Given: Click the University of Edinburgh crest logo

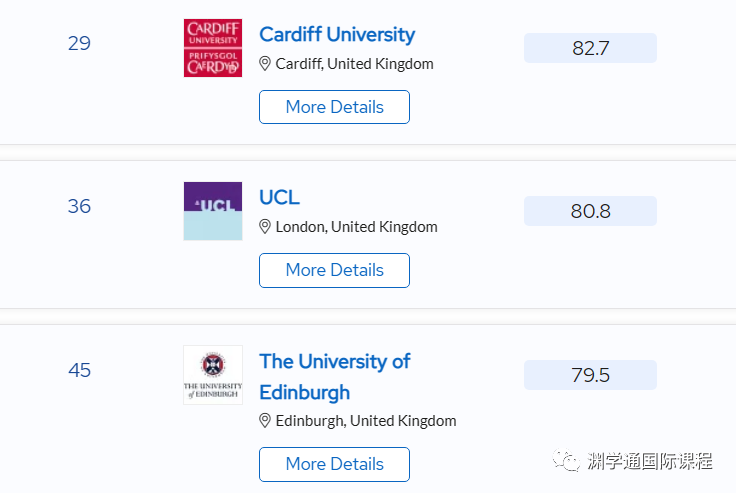Looking at the screenshot, I should 213,375.
